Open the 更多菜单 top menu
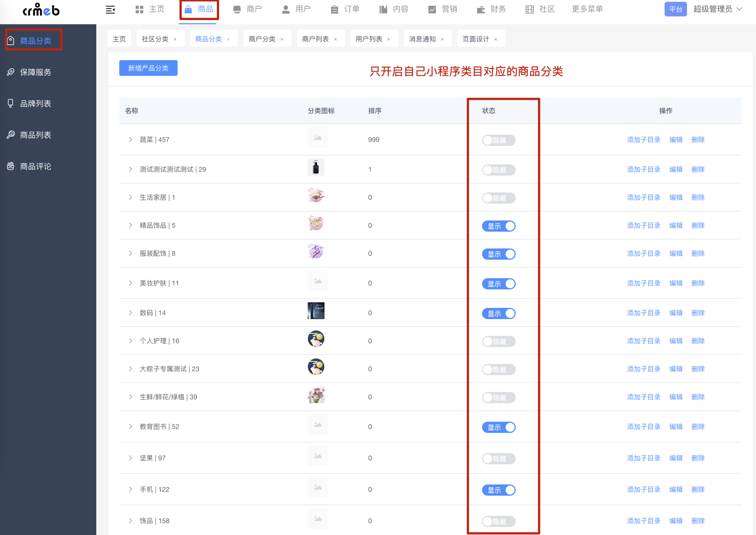The width and height of the screenshot is (756, 535). (587, 9)
